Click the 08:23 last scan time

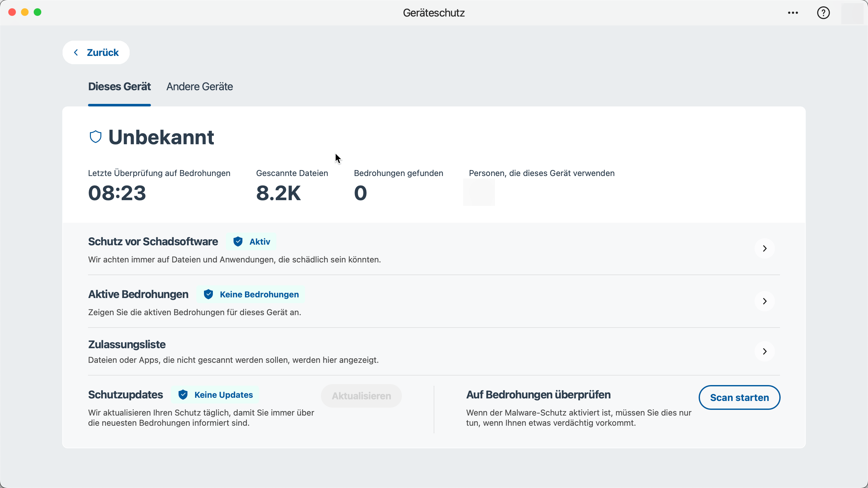click(117, 193)
